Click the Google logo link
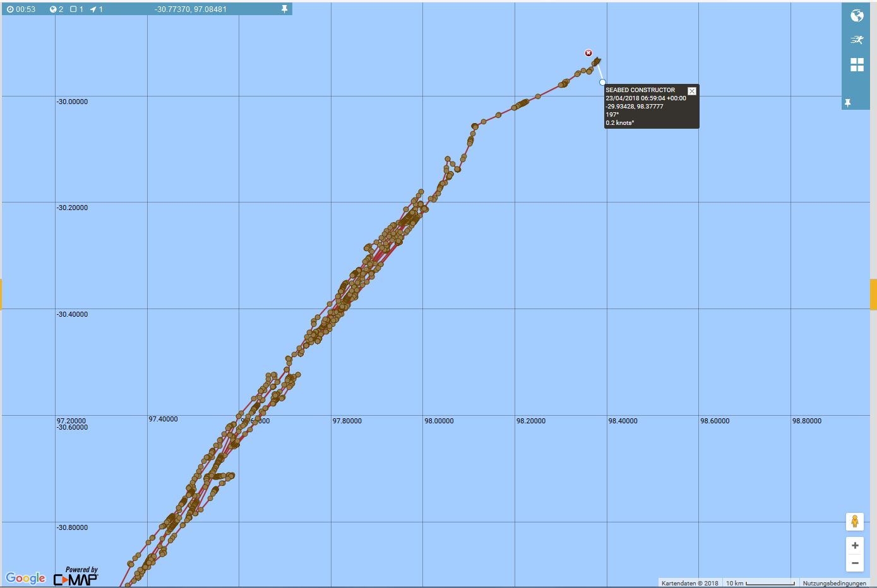Screen dimensions: 877x588 [26, 578]
